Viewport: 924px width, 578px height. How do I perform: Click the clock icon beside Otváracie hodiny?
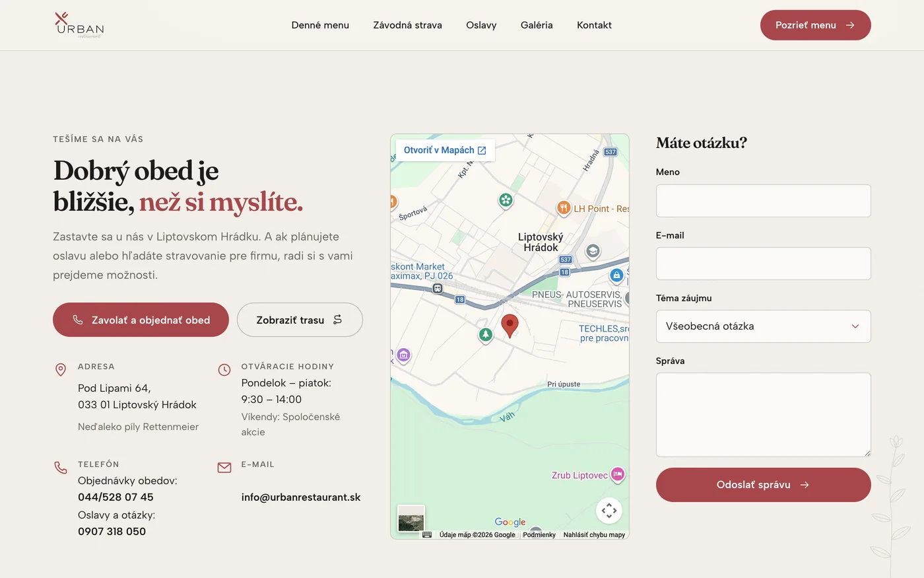coord(224,370)
